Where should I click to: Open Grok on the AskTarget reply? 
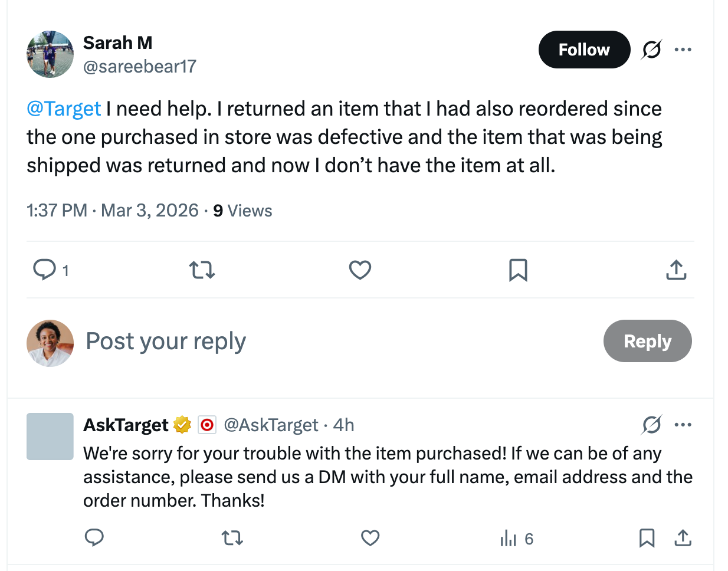coord(651,424)
